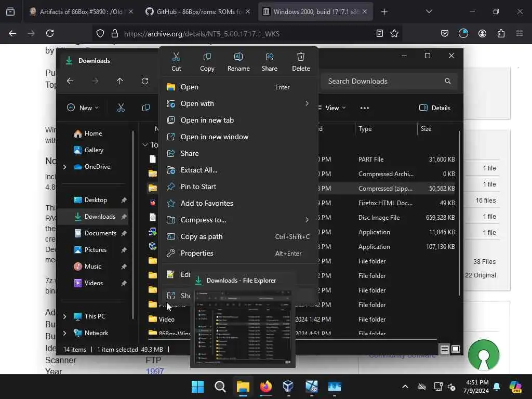This screenshot has width=532, height=399.
Task: Open the View dropdown
Action: coord(332,108)
